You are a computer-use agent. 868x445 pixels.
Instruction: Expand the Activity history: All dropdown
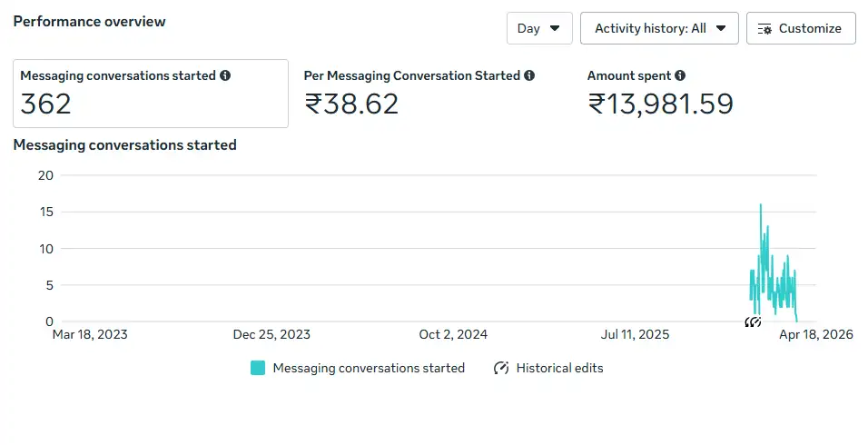(660, 28)
